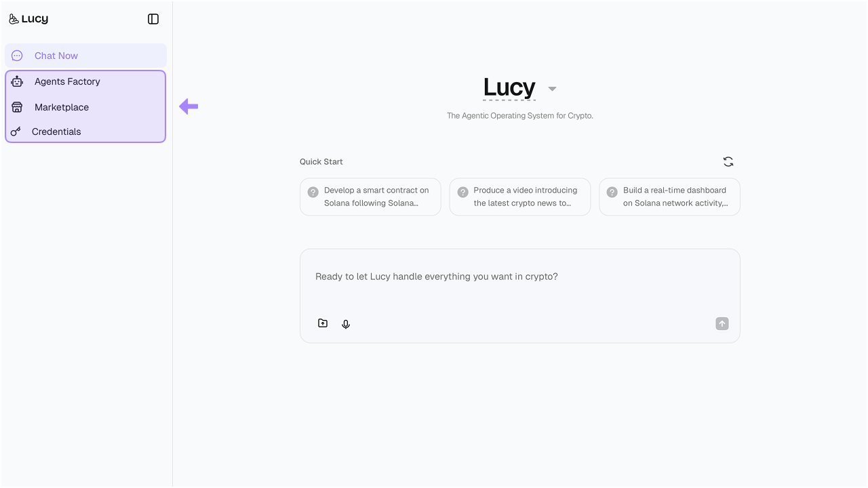
Task: Open the Credentials sidebar entry
Action: [x=85, y=131]
